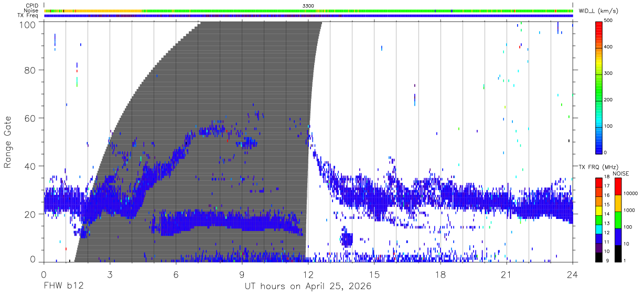Click the CPID label
Screen dimensions: 644x297
(x=33, y=5)
